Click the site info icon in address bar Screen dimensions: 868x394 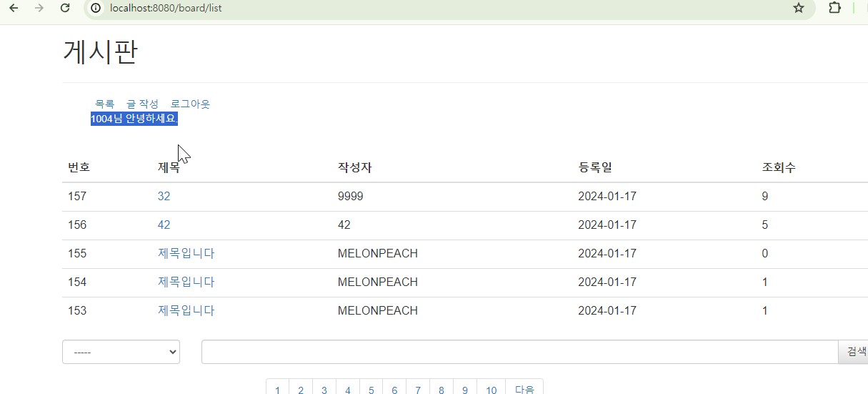97,9
